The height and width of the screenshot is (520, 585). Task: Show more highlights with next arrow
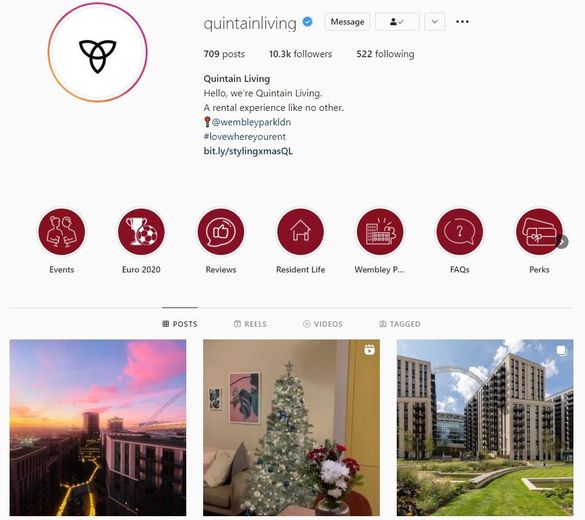[562, 242]
